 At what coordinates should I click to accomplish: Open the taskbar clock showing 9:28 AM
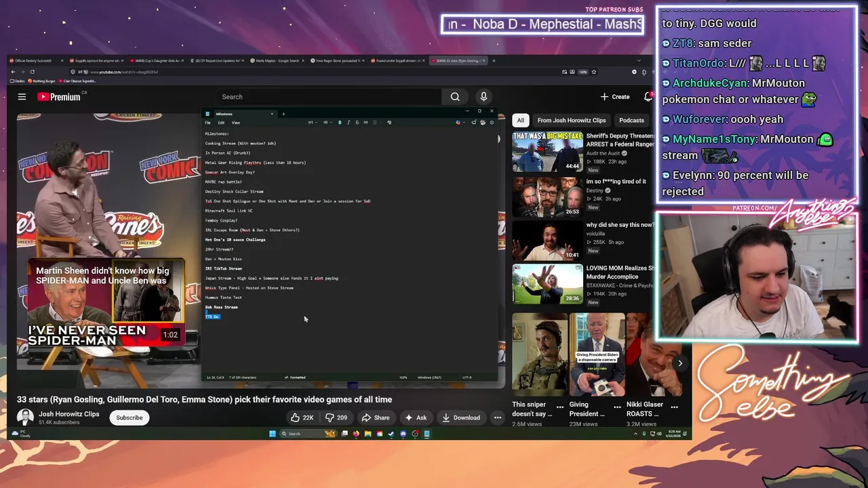coord(673,434)
